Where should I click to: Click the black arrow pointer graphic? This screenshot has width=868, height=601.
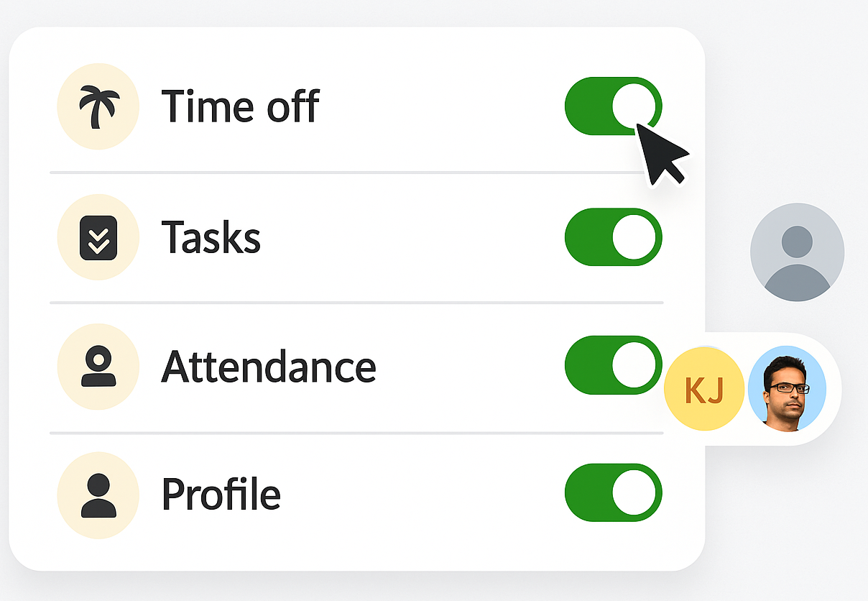click(x=661, y=154)
